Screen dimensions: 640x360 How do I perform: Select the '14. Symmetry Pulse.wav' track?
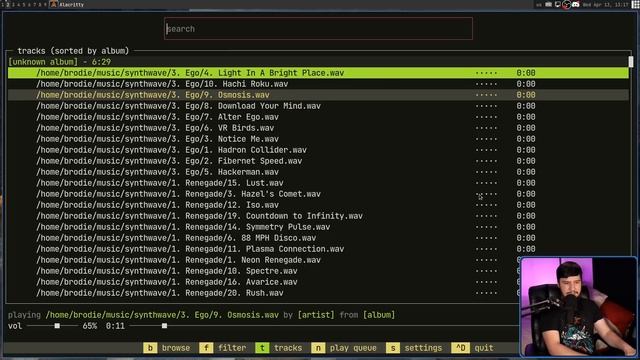click(x=318, y=227)
